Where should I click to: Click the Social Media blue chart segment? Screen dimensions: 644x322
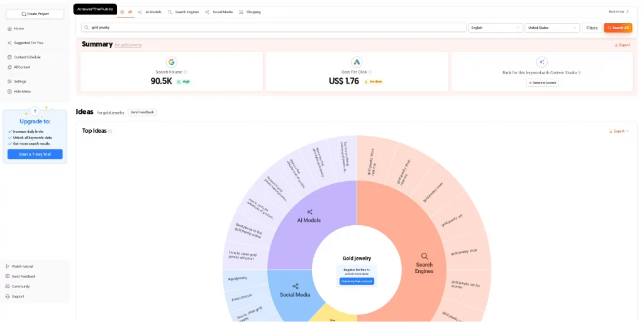tap(294, 292)
